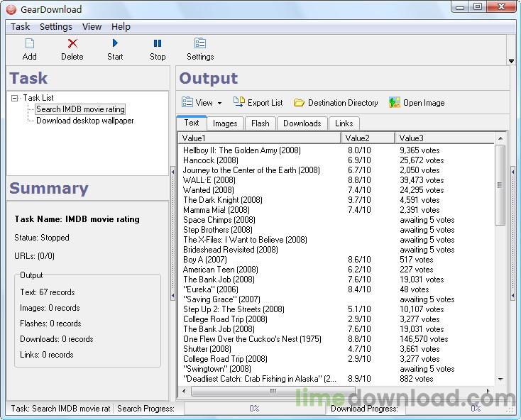
Task: Select row Wanted (2008)
Action: click(x=336, y=190)
